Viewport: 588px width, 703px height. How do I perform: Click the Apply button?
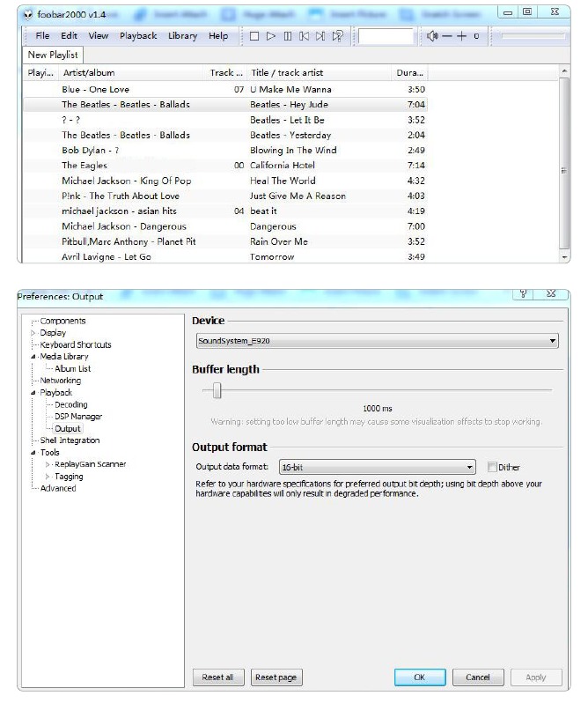pos(536,677)
